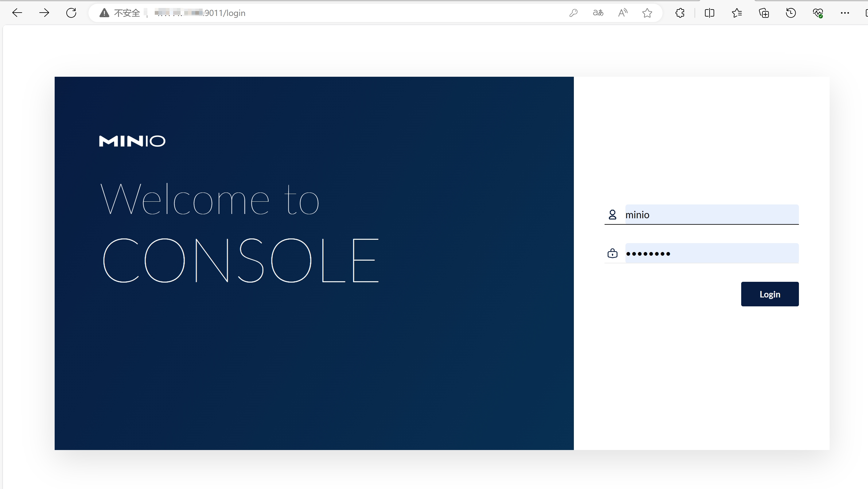Click the lock icon beside password
Viewport: 868px width, 489px height.
click(612, 253)
